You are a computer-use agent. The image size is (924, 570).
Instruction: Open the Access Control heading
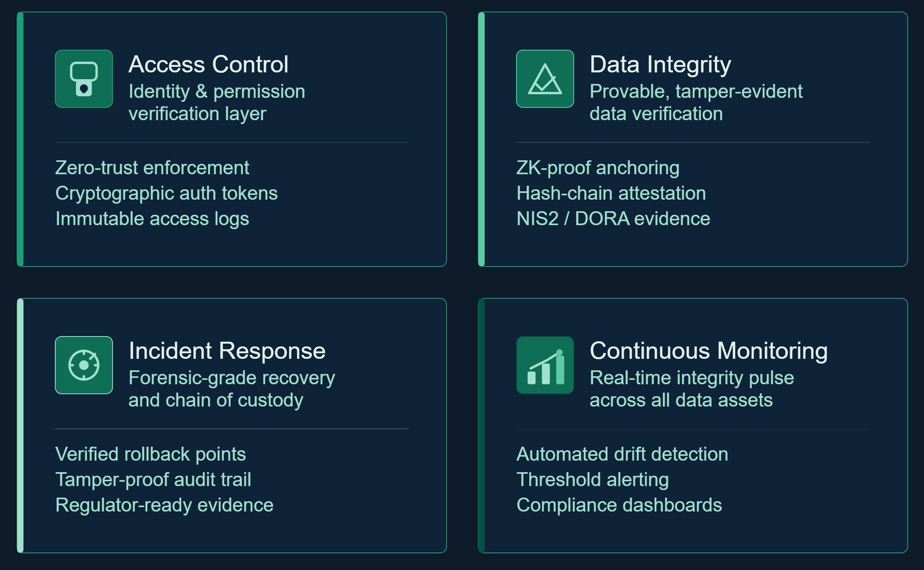pos(208,64)
